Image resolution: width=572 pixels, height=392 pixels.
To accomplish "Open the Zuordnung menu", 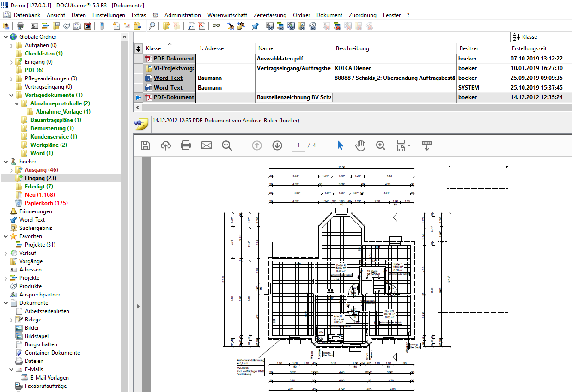I will (363, 15).
